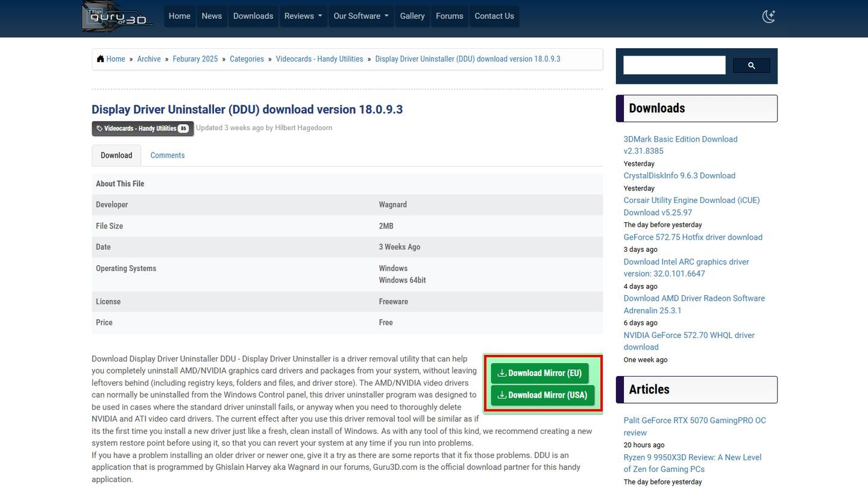Image resolution: width=868 pixels, height=488 pixels.
Task: Open Ryzen 9 9950X3D Review article
Action: [692, 463]
